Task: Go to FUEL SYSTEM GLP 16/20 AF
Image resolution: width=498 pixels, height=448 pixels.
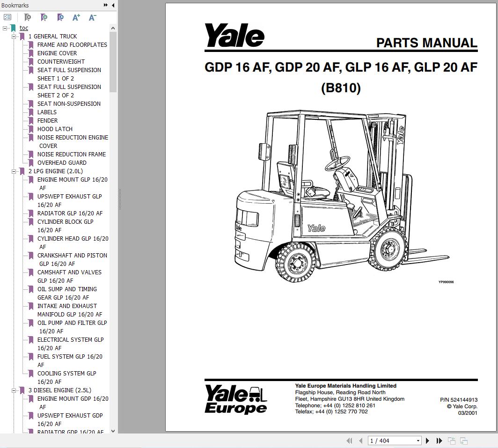Action: pos(70,360)
